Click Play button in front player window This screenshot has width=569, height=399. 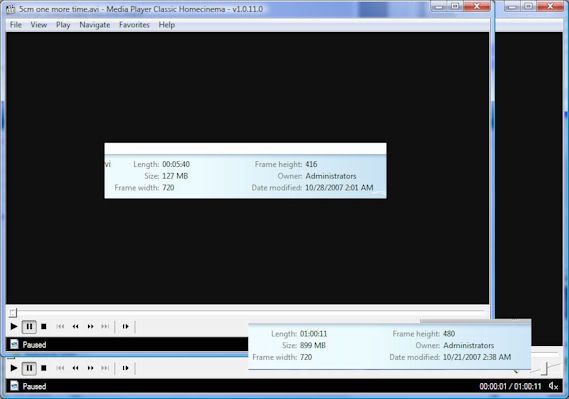tap(14, 326)
